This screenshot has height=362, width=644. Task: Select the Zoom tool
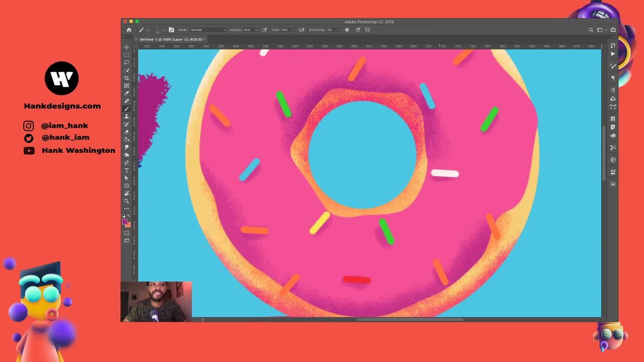[127, 201]
